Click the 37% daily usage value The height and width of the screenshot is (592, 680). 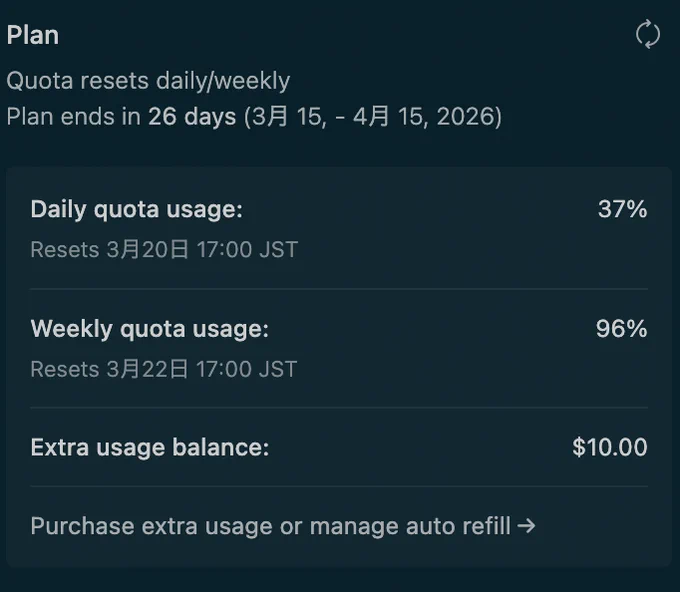[x=623, y=209]
